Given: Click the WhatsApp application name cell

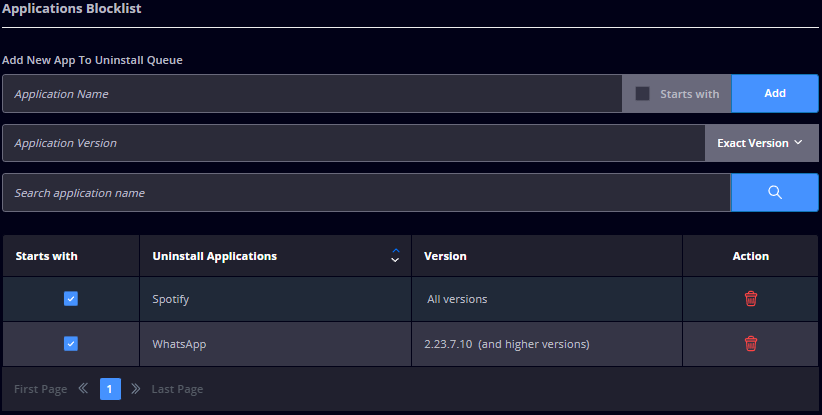Looking at the screenshot, I should click(275, 344).
